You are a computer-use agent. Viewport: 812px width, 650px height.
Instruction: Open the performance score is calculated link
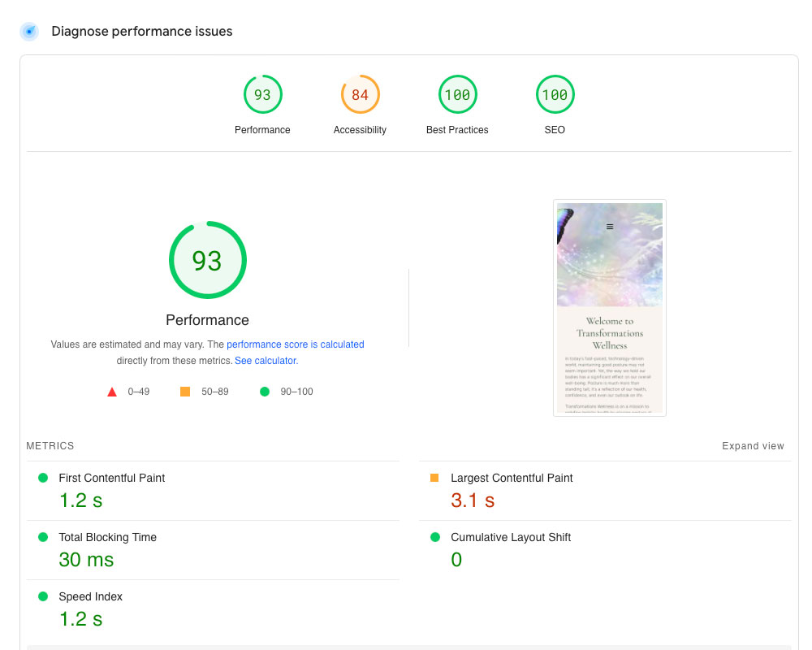click(x=295, y=344)
